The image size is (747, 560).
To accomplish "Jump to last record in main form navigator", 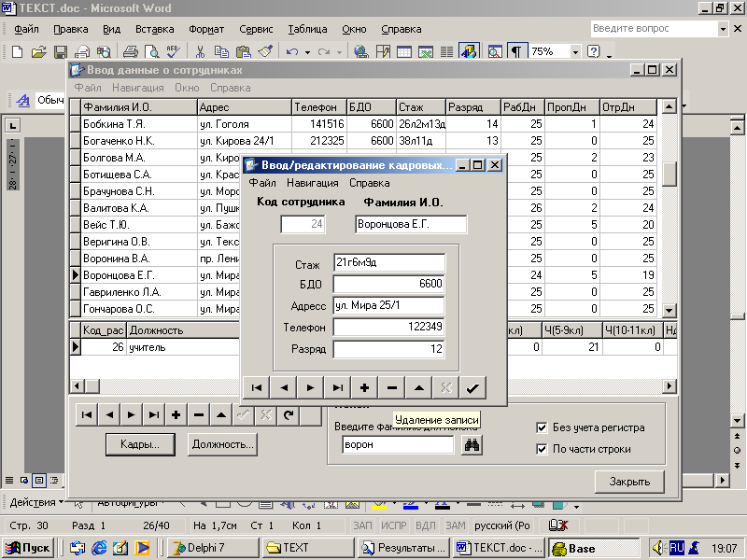I will 154,415.
